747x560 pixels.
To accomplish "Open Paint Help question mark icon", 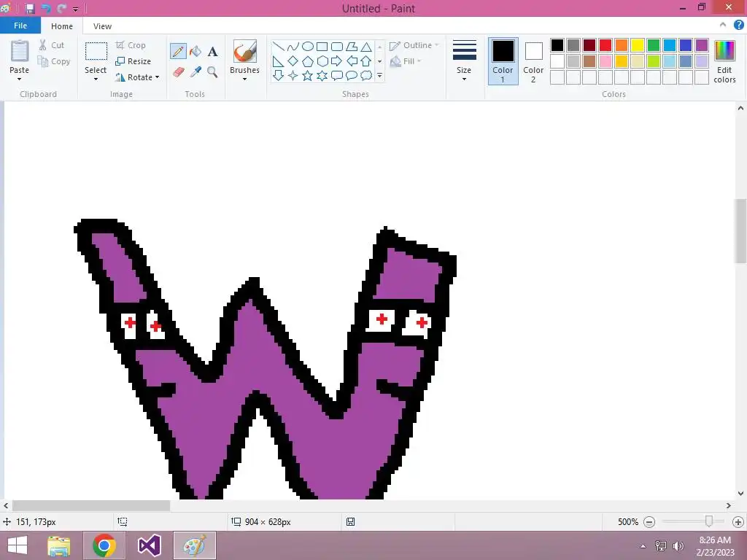I will tap(738, 26).
